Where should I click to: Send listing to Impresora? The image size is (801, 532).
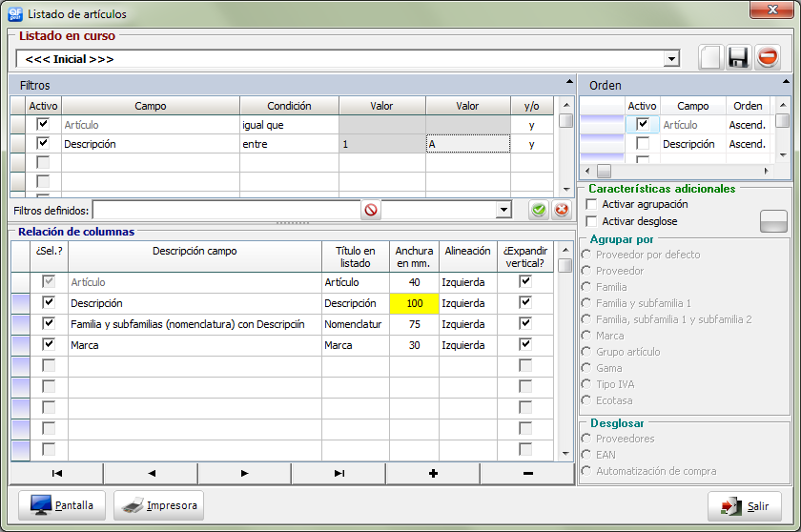tap(159, 505)
